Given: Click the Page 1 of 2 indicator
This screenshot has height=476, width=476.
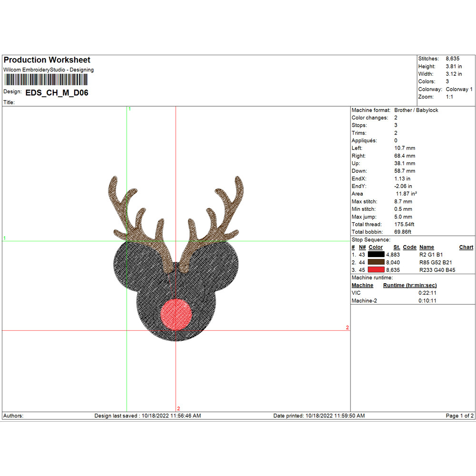Looking at the screenshot, I should (x=459, y=416).
